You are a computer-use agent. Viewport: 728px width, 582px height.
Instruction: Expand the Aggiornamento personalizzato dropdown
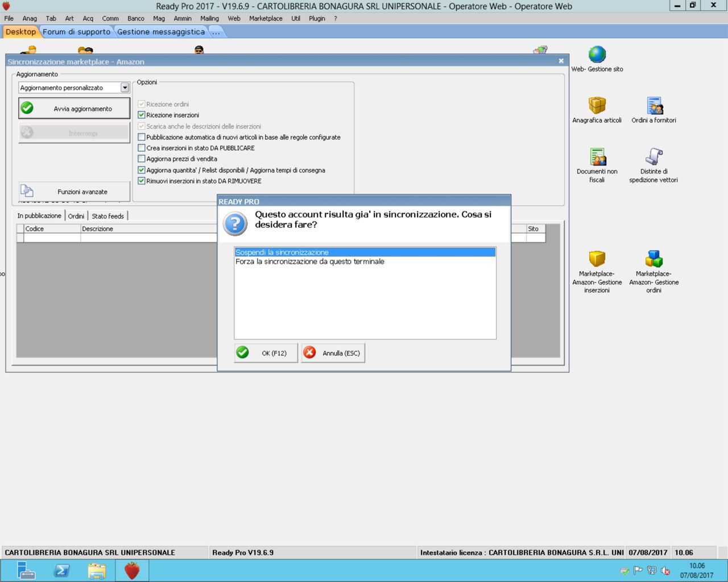click(125, 88)
